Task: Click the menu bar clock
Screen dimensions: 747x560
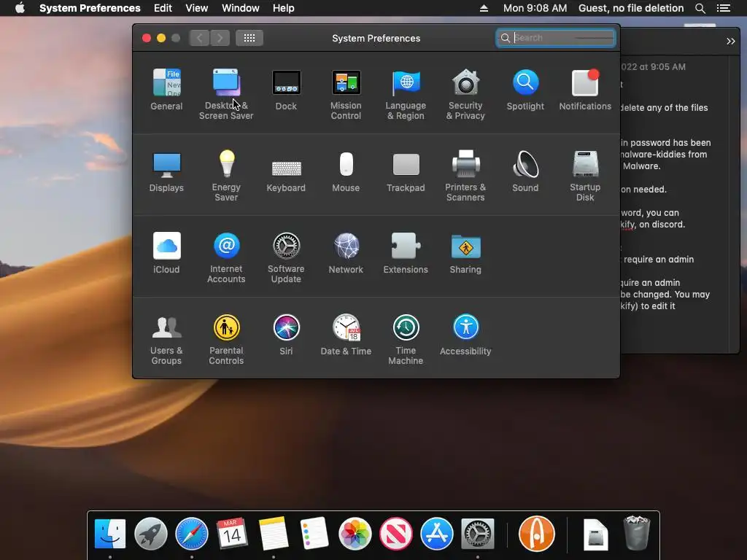Action: click(x=535, y=8)
